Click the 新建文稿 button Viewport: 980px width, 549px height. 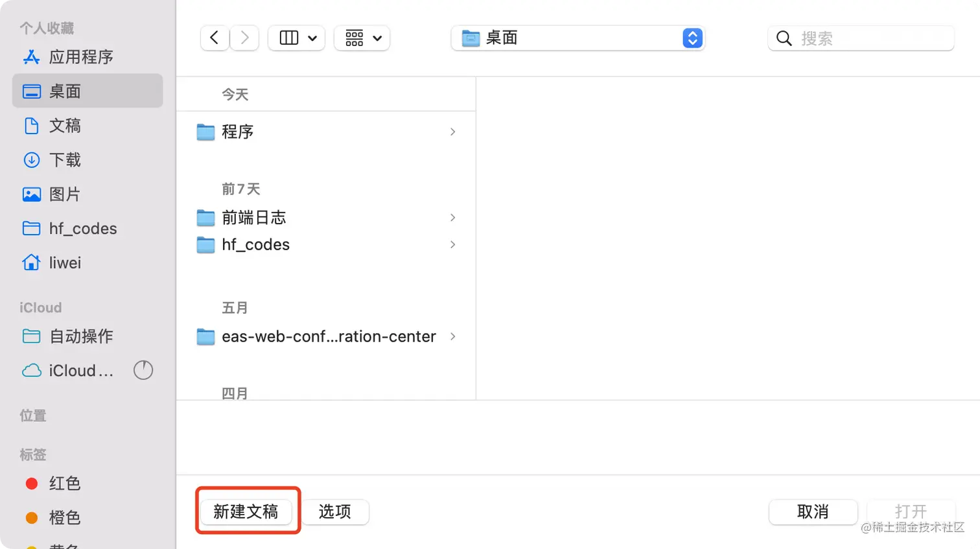click(x=246, y=511)
